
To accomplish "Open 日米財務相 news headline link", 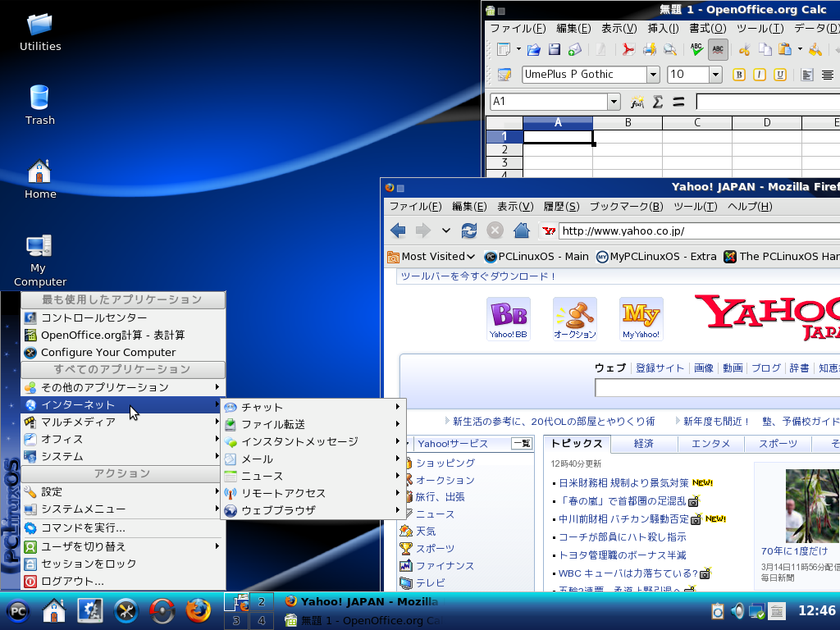I will click(x=623, y=482).
